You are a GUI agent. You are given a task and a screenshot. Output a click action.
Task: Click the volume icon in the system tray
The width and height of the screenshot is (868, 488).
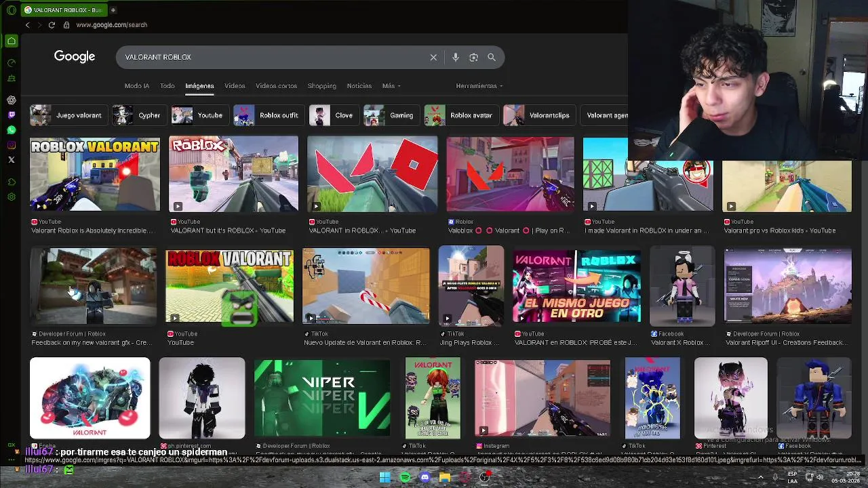[x=821, y=477]
